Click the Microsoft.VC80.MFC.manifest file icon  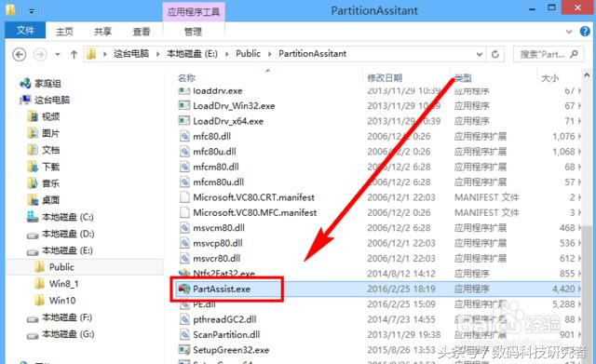184,212
